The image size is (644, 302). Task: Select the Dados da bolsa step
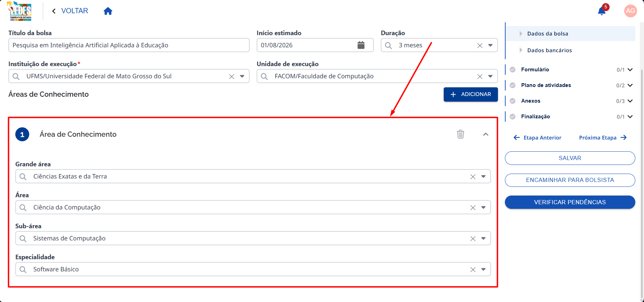coord(548,34)
